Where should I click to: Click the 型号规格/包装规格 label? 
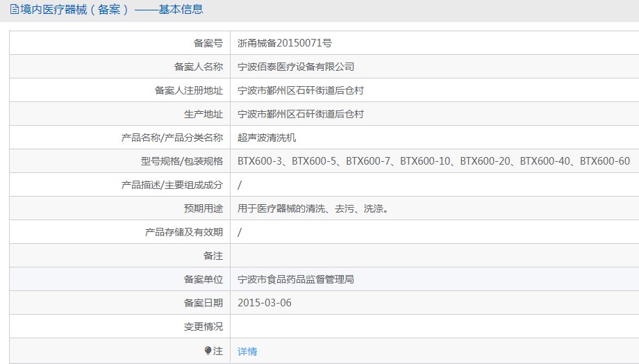click(x=182, y=161)
